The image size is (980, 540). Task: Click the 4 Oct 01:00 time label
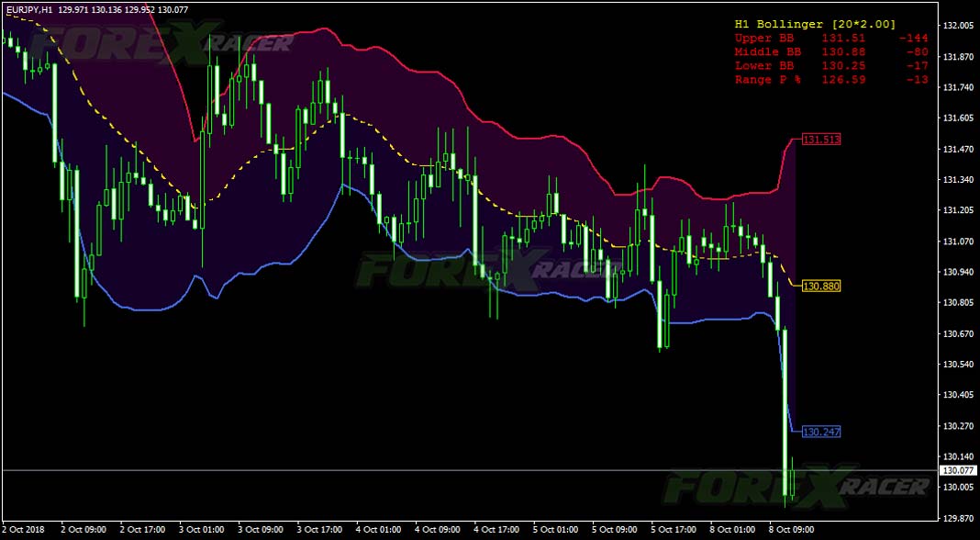pos(378,529)
